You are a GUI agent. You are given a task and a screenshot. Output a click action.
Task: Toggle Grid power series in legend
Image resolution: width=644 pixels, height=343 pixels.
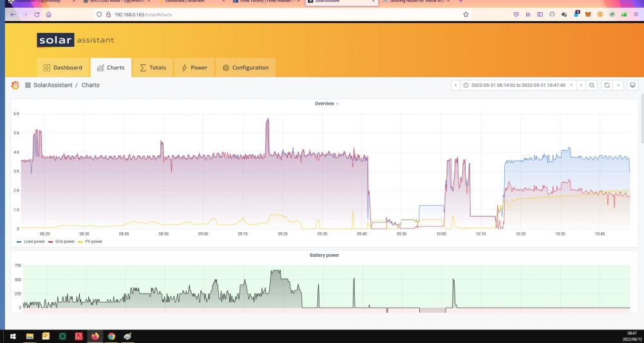(x=62, y=242)
